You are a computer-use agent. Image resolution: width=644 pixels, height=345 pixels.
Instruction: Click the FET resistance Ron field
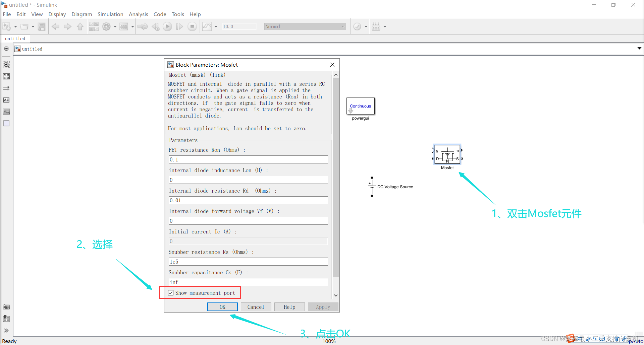pyautogui.click(x=248, y=159)
